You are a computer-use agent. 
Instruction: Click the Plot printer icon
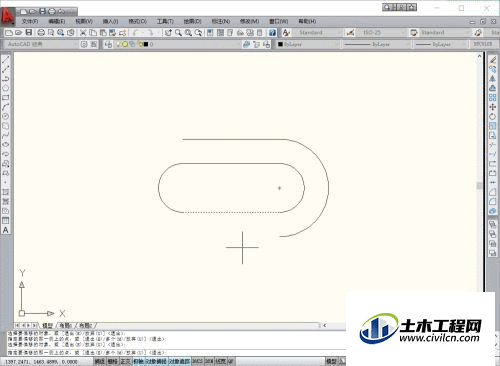pyautogui.click(x=41, y=32)
